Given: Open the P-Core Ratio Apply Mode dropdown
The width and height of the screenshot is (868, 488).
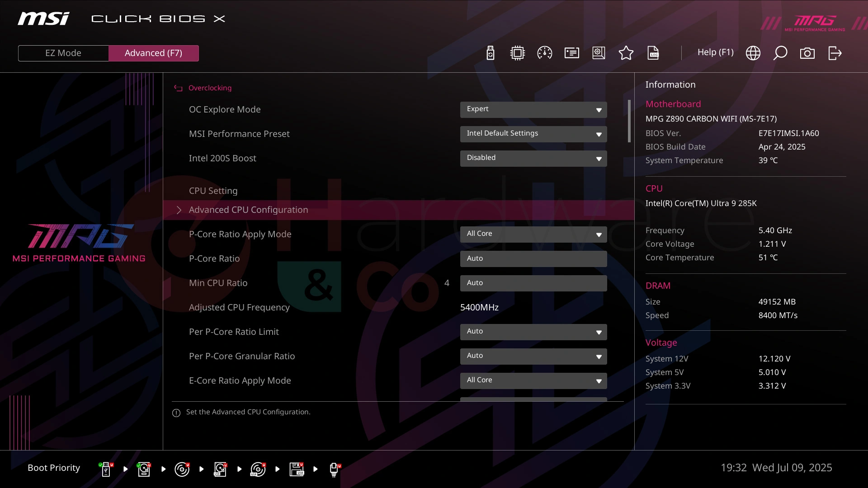Looking at the screenshot, I should (x=533, y=234).
